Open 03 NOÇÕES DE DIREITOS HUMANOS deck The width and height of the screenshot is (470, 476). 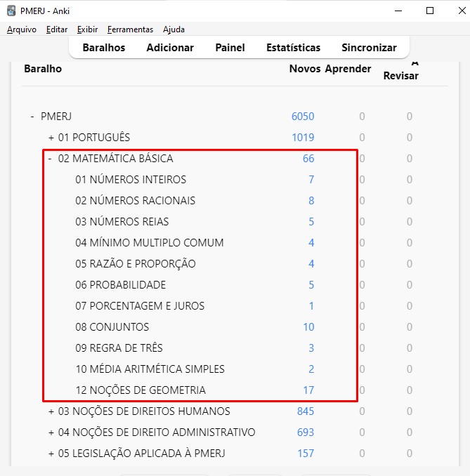click(144, 411)
